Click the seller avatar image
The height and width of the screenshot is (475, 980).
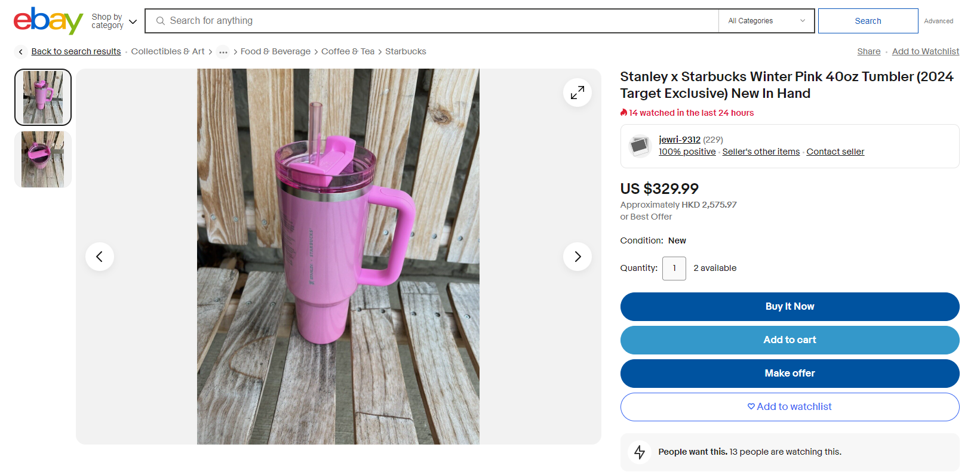640,146
